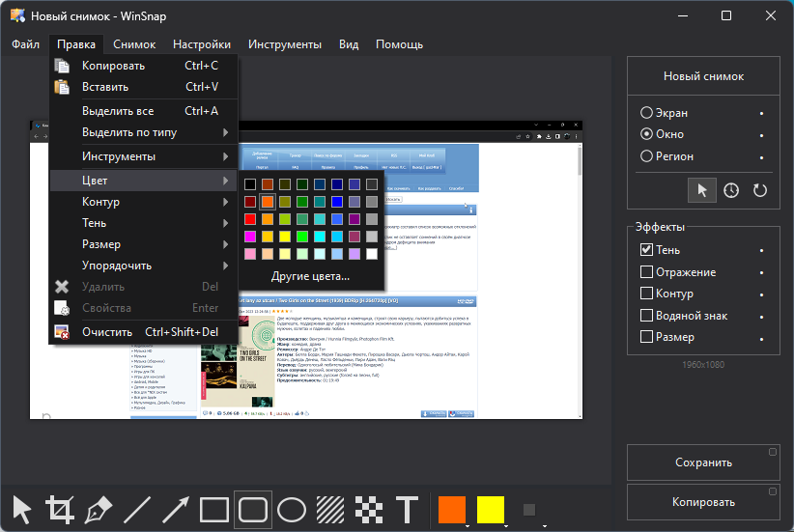794x532 pixels.
Task: Choose Очистить menu item
Action: tap(144, 332)
